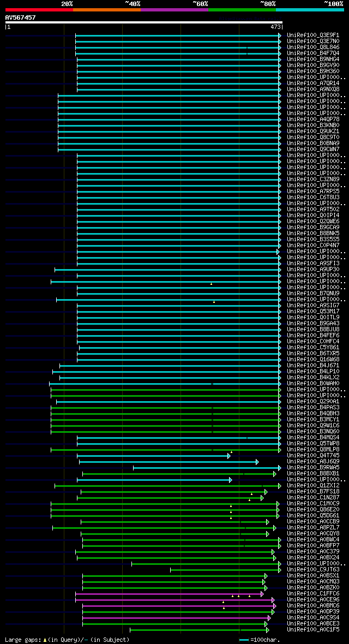Click the green arrowhead of the B8BXB1 row
The height and width of the screenshot is (644, 349).
(275, 474)
